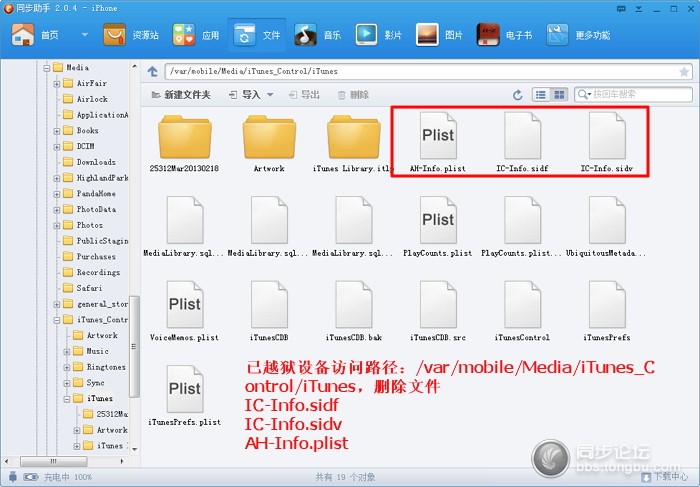Open the 图片 pictures section

point(439,35)
